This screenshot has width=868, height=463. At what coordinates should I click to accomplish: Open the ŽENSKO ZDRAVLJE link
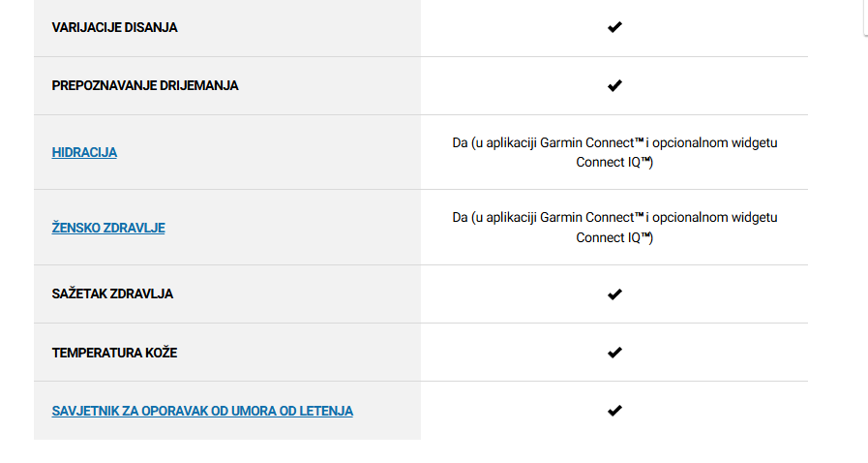tap(108, 228)
